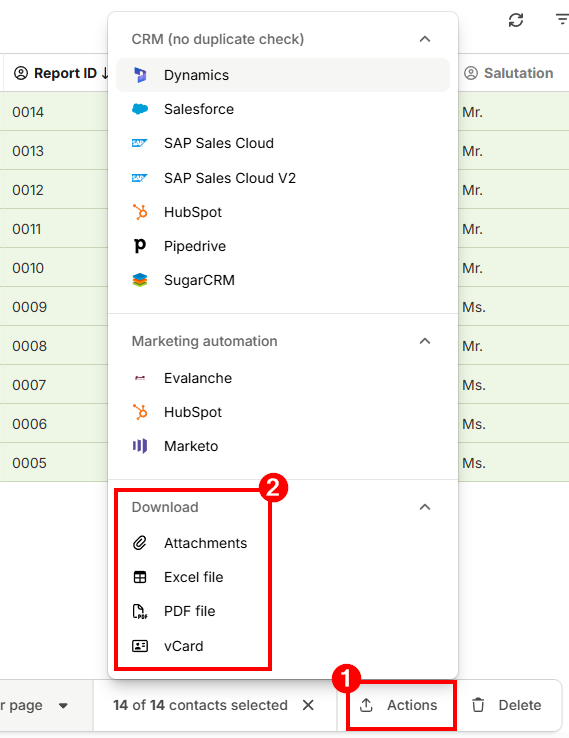This screenshot has height=738, width=569.
Task: Click the refresh icon at top
Action: [x=516, y=20]
